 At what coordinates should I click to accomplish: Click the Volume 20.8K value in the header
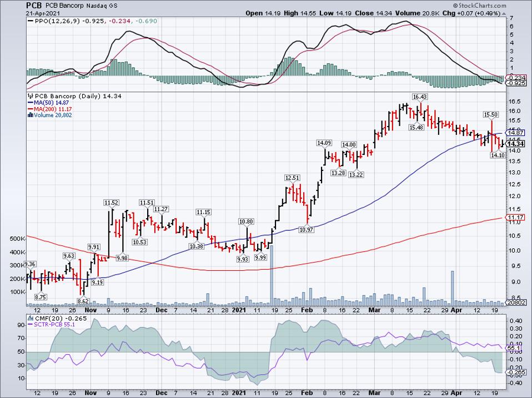[417, 13]
